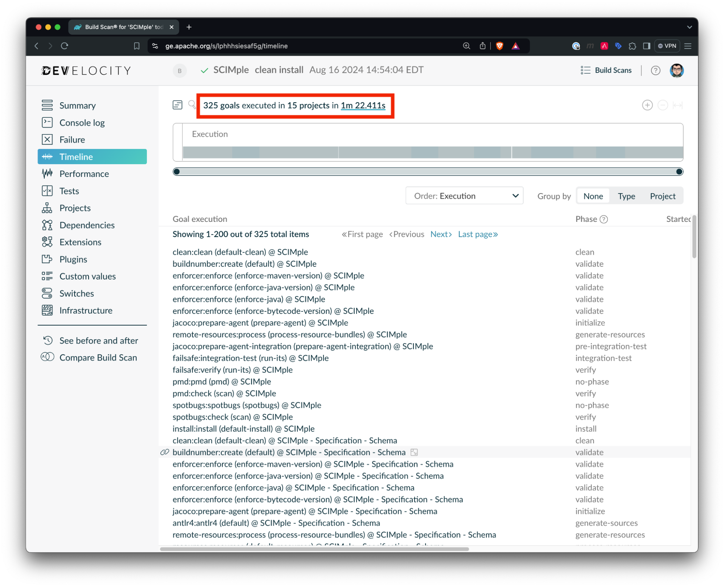
Task: Switch to the Timeline tab
Action: [76, 157]
